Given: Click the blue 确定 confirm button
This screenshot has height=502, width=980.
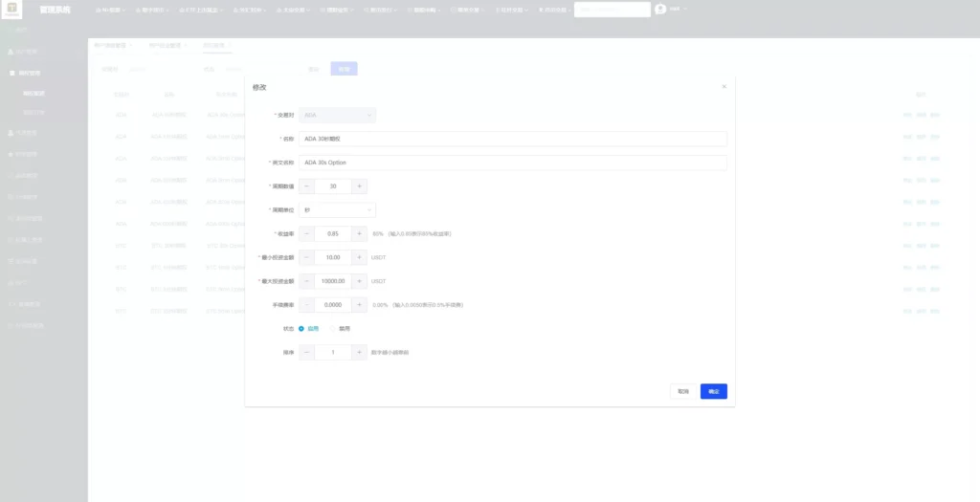Looking at the screenshot, I should 714,391.
